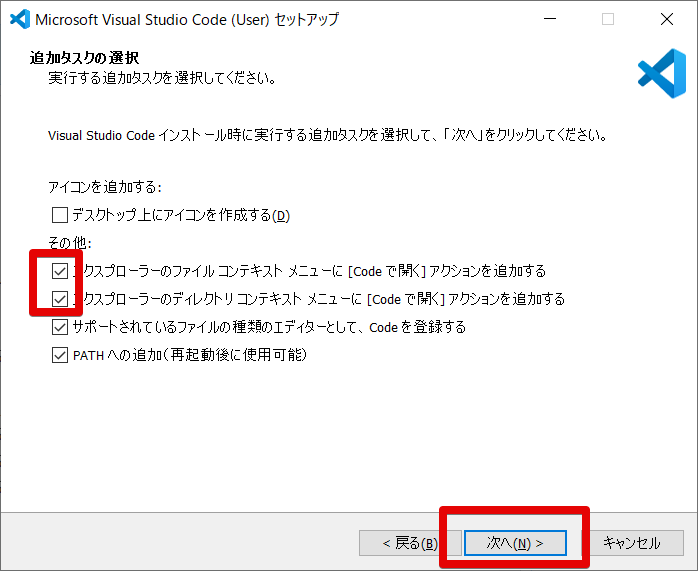The image size is (698, 572).
Task: Click the アイコンを追加する: group label
Action: [105, 187]
